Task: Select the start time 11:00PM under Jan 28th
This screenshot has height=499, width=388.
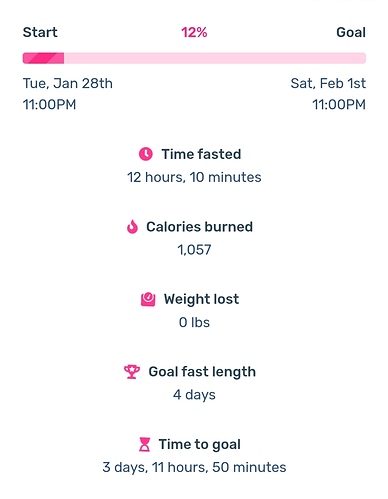Action: [x=49, y=105]
